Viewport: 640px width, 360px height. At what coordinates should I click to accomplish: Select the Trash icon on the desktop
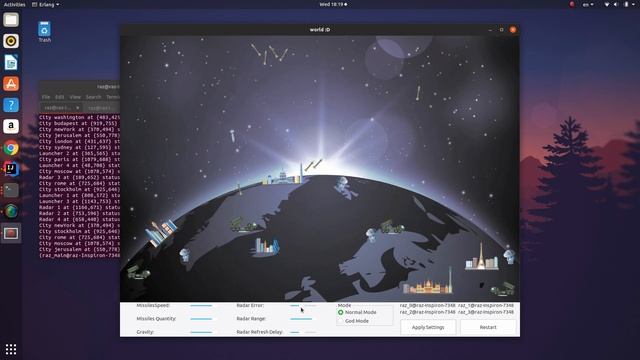click(x=44, y=32)
